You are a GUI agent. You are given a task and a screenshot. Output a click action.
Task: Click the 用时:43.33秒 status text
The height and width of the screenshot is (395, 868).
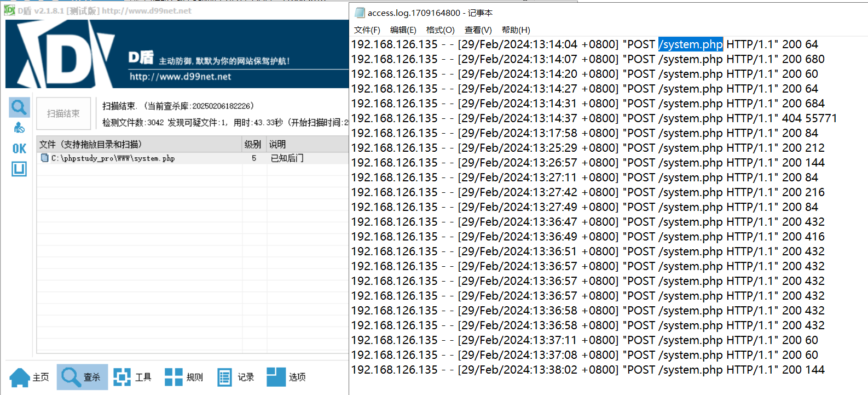[258, 122]
